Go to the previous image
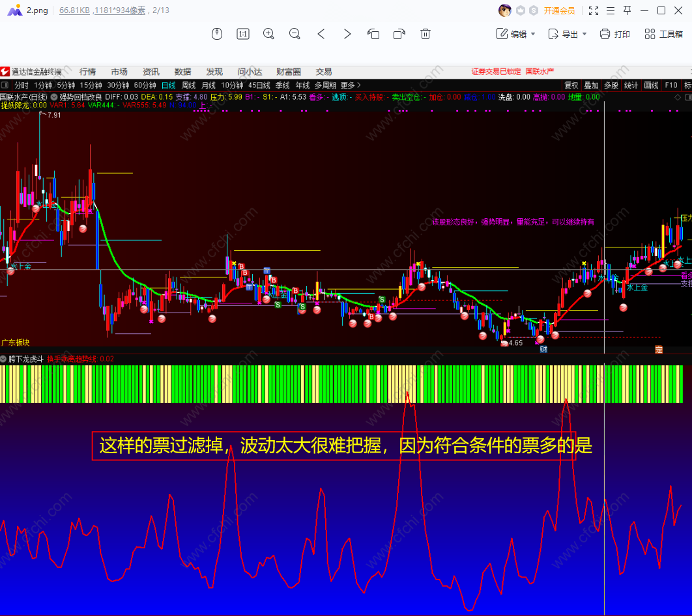Screen dimensions: 692x616 pos(321,34)
